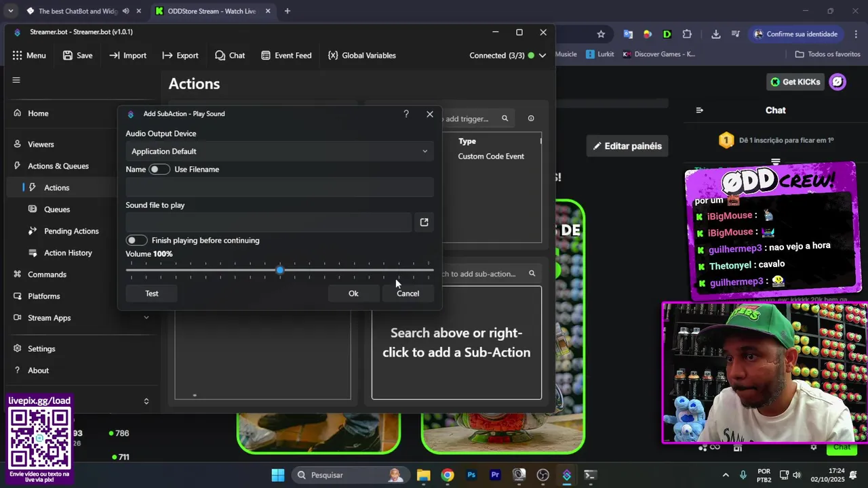
Task: Switch to the ODDStore Stream browser tab
Action: click(210, 12)
